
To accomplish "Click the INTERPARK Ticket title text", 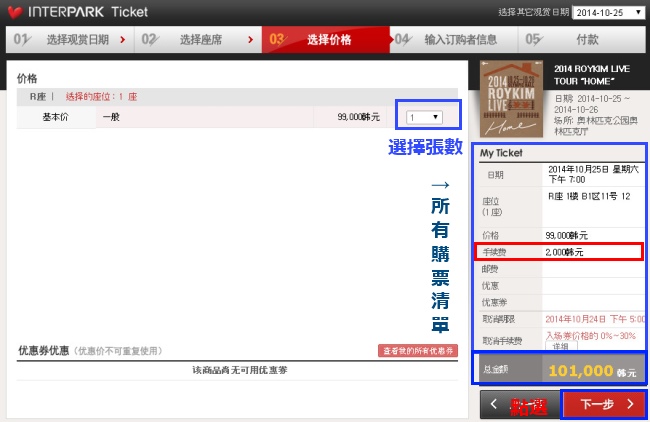I will (87, 12).
